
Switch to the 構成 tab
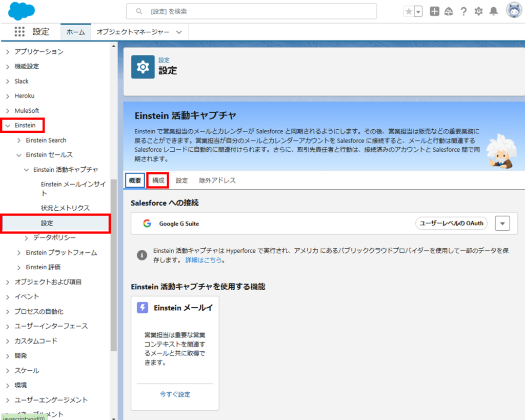[158, 181]
